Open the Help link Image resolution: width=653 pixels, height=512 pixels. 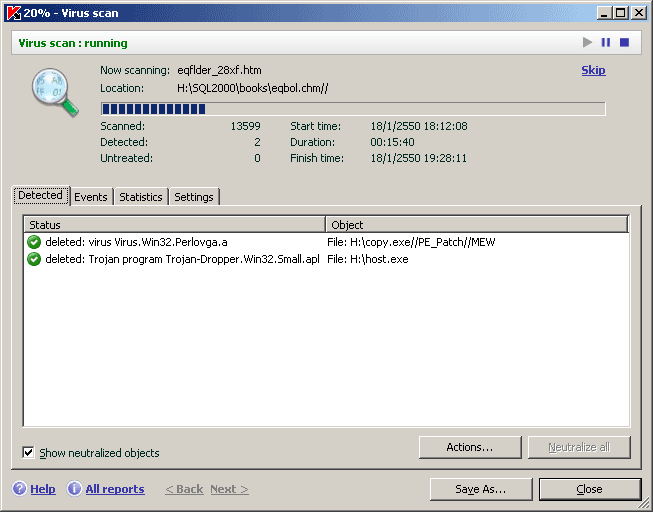click(x=43, y=489)
